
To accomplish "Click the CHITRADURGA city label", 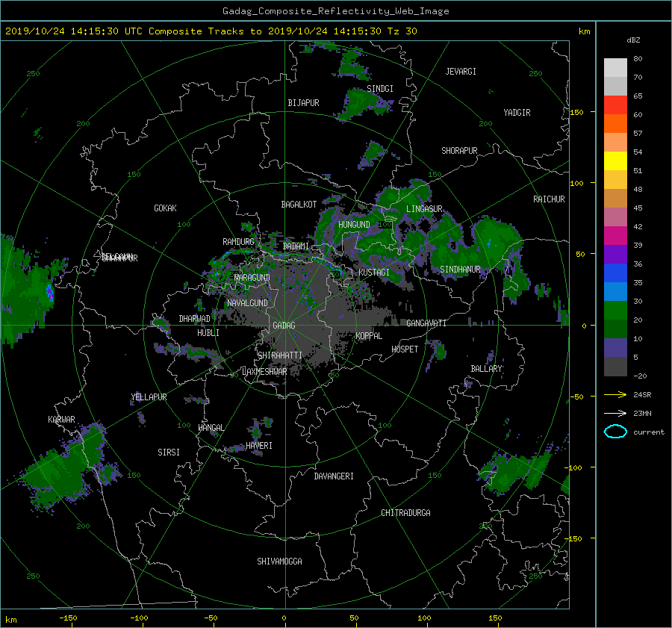I will tap(406, 513).
